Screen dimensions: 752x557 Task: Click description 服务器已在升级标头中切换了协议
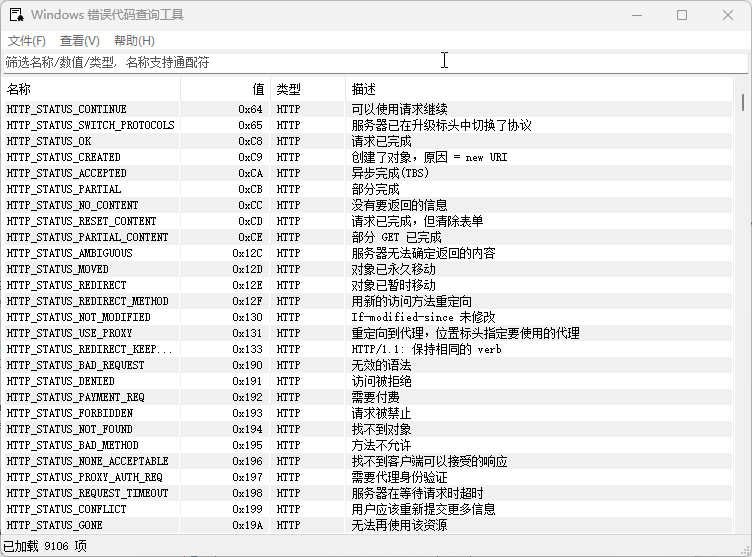[442, 125]
